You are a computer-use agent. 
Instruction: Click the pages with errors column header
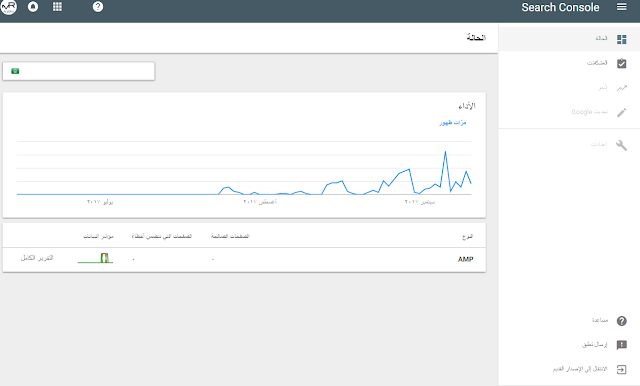[x=162, y=236]
